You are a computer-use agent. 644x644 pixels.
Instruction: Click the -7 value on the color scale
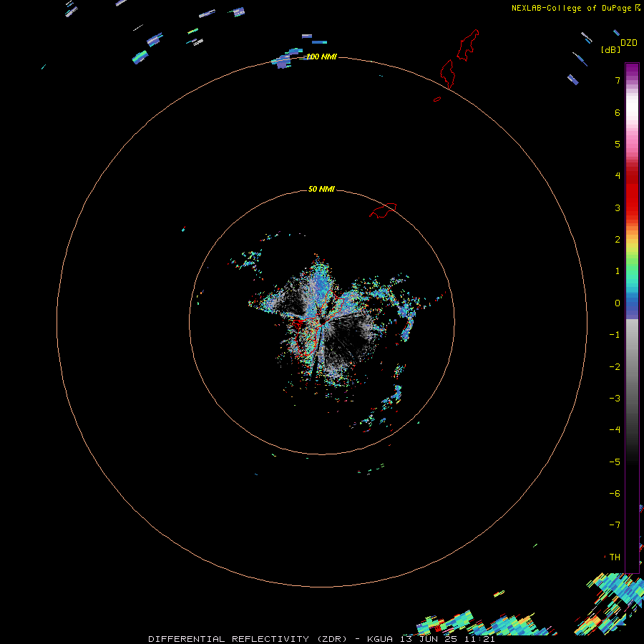(615, 525)
